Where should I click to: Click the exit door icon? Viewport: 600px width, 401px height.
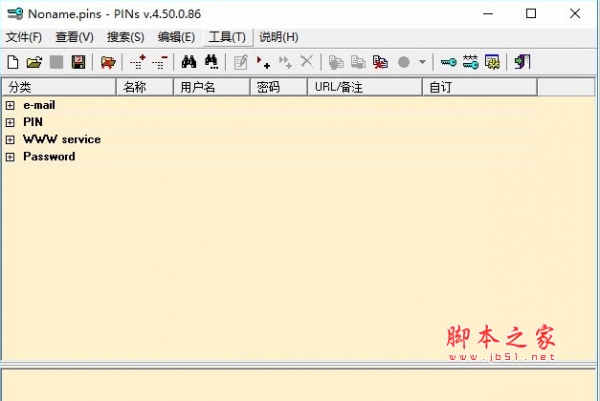tap(522, 62)
